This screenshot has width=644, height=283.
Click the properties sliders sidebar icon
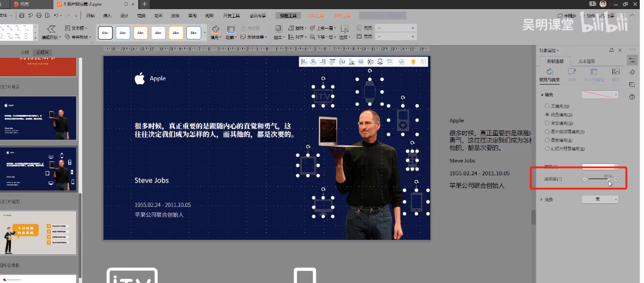point(632,60)
